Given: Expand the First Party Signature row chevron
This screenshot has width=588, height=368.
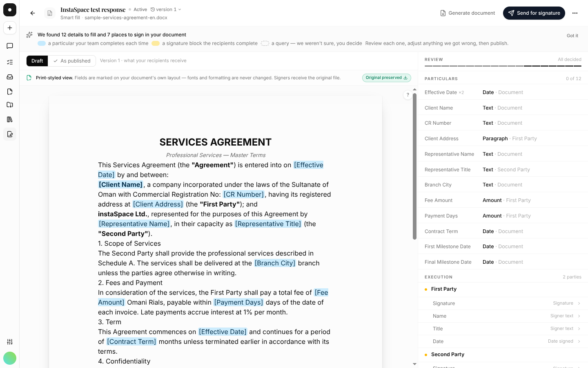Looking at the screenshot, I should tap(579, 303).
